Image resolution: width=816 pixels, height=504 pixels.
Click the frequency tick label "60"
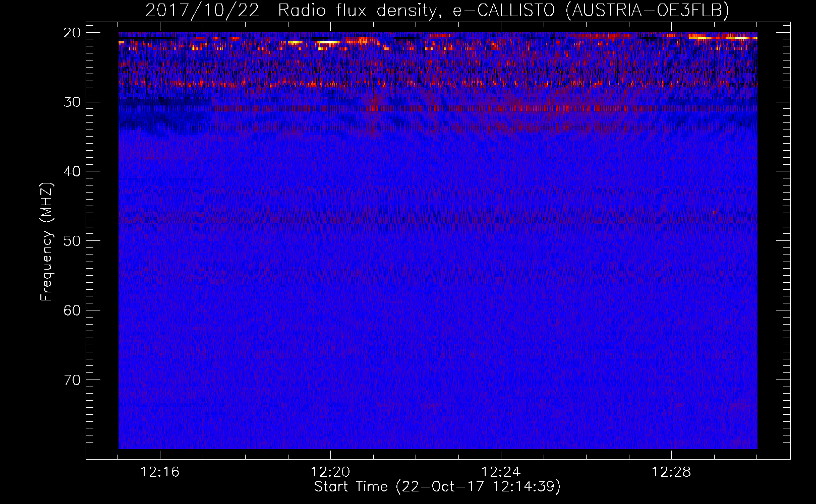(x=72, y=310)
